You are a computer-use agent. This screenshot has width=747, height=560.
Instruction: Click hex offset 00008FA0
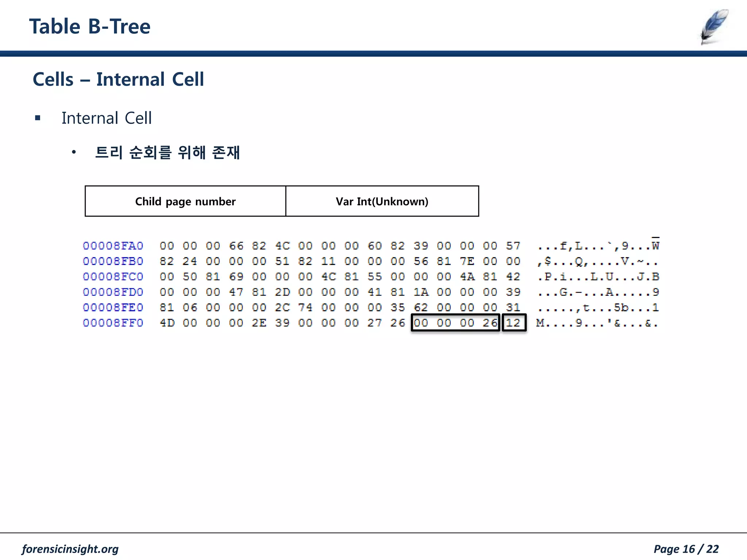pyautogui.click(x=113, y=246)
